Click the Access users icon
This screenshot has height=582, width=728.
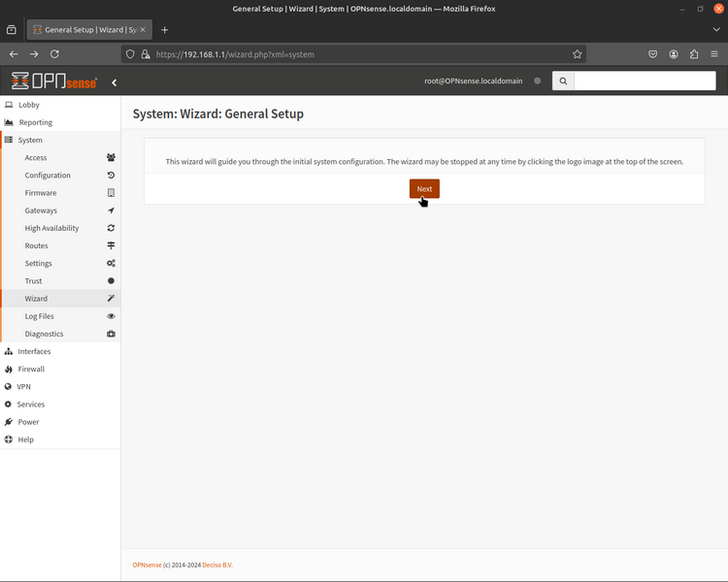[x=111, y=158]
